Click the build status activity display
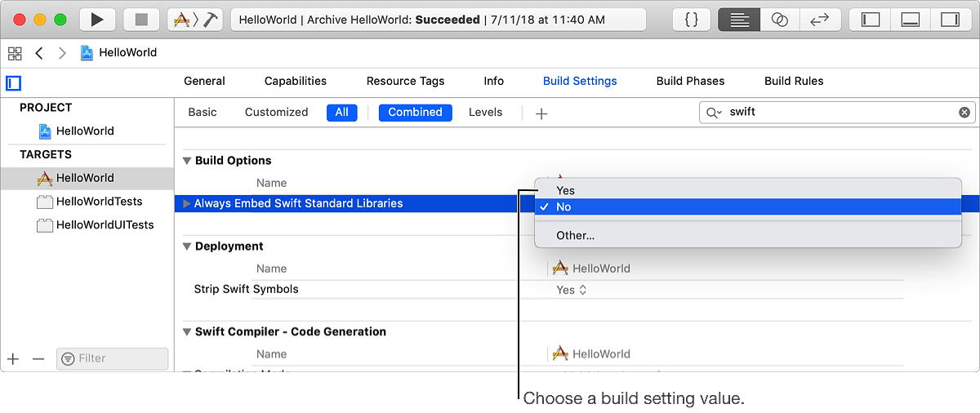Image resolution: width=980 pixels, height=413 pixels. tap(439, 20)
